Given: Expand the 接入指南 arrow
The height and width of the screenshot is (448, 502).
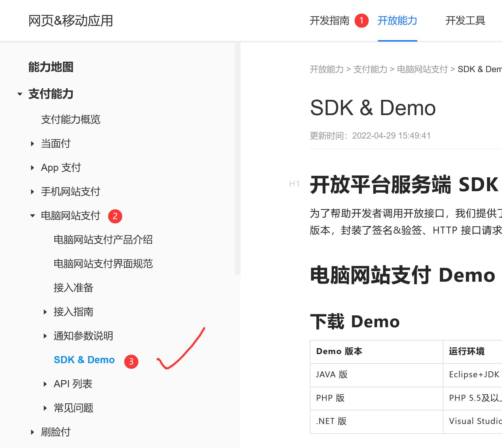Looking at the screenshot, I should tap(45, 312).
